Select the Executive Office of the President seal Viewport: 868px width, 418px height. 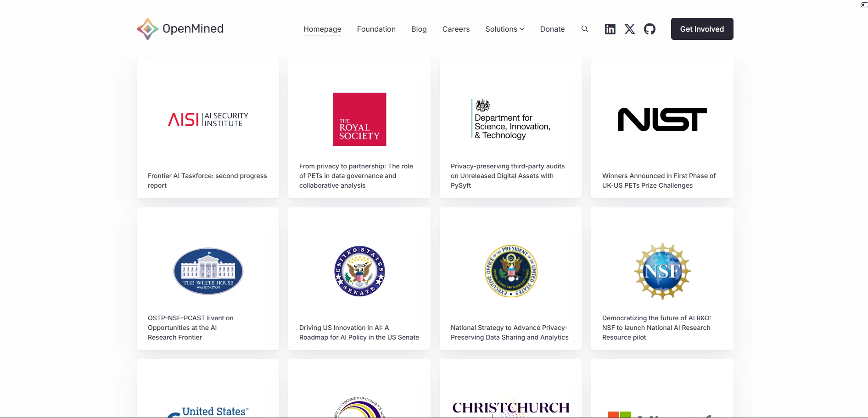coord(511,271)
